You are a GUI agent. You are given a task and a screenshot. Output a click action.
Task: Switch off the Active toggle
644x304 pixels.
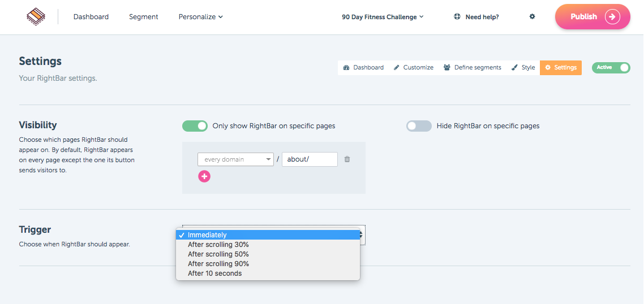coord(611,68)
